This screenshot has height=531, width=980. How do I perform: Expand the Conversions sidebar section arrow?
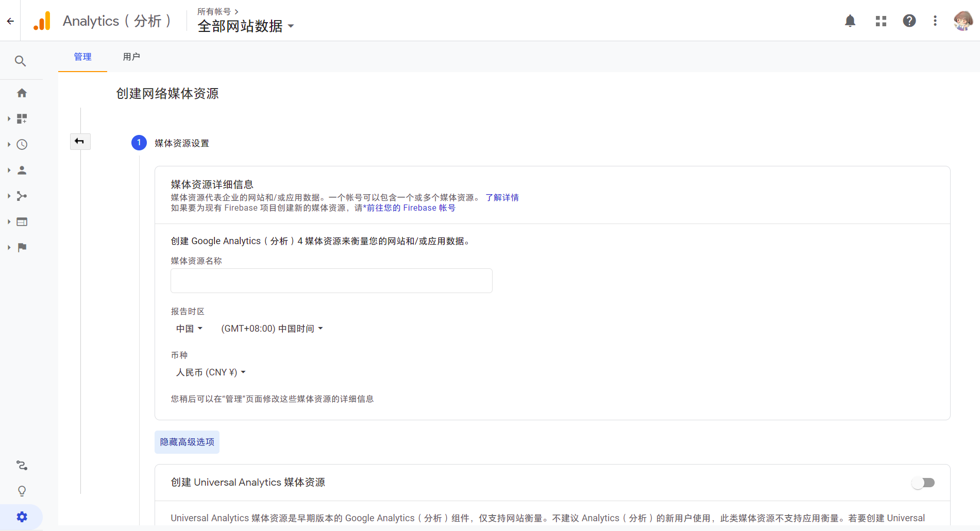(9, 247)
